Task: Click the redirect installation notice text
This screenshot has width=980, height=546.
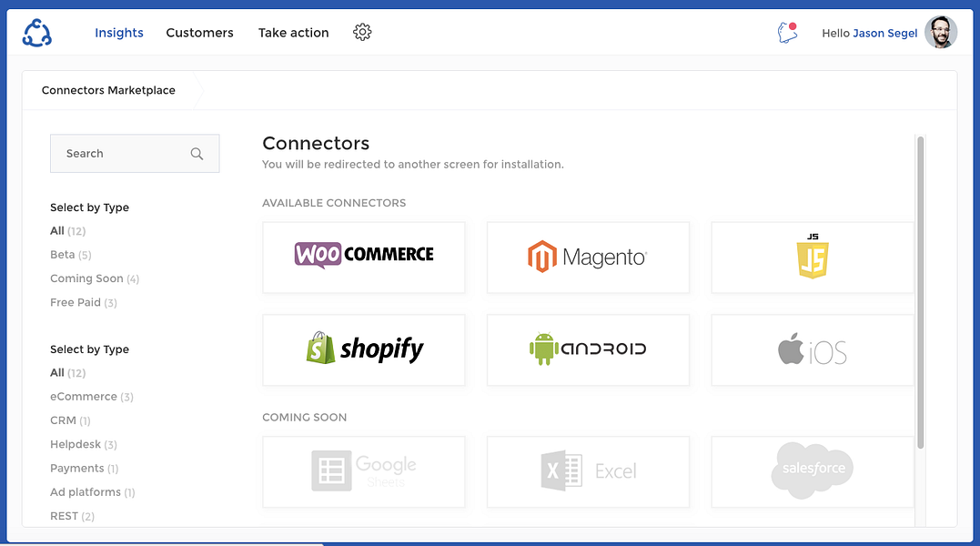Action: pos(412,165)
